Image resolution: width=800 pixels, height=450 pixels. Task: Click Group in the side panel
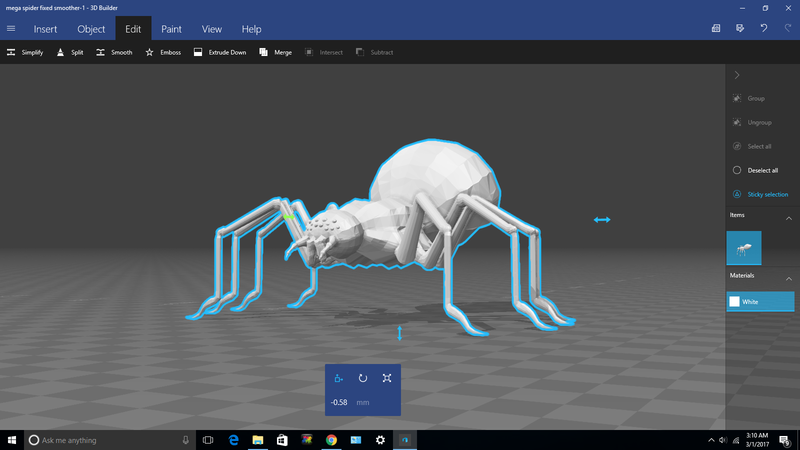click(749, 98)
